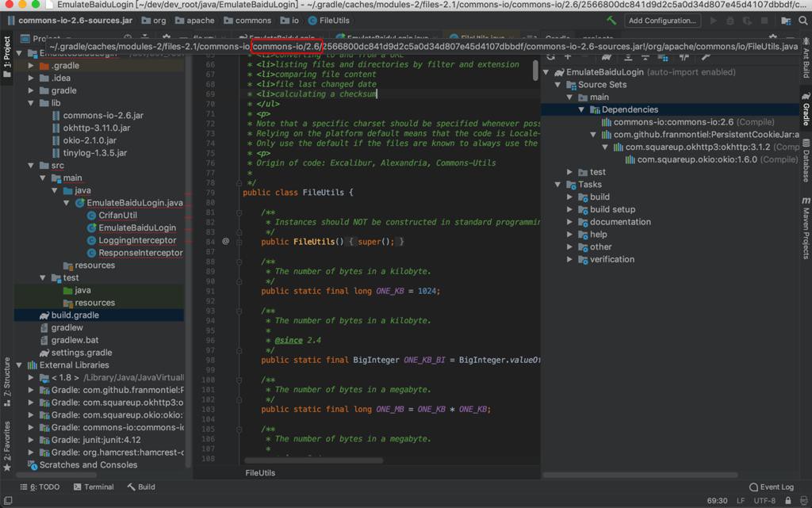
Task: Toggle the read-only lock in status bar
Action: coord(788,501)
